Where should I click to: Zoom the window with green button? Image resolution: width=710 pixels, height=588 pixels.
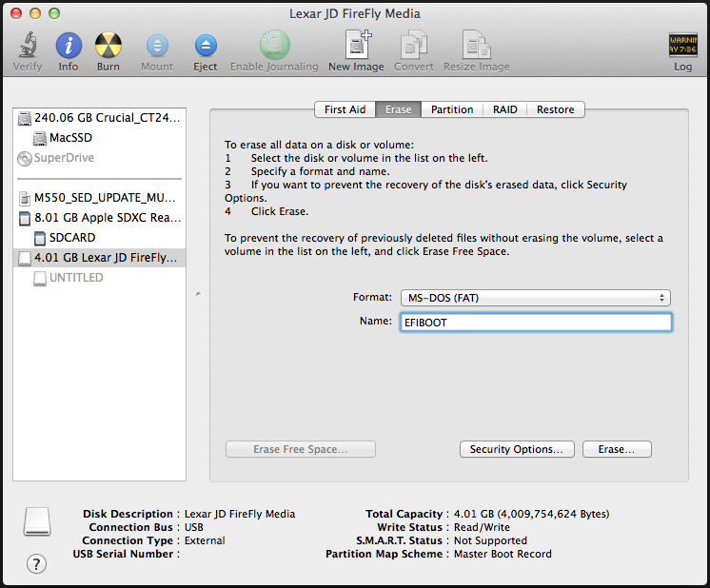pyautogui.click(x=54, y=13)
